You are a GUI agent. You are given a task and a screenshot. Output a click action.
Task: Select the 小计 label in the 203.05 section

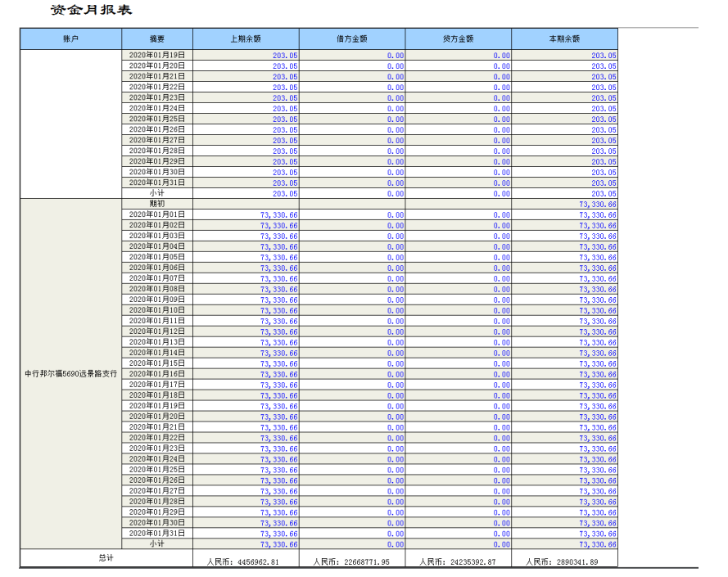coord(157,193)
